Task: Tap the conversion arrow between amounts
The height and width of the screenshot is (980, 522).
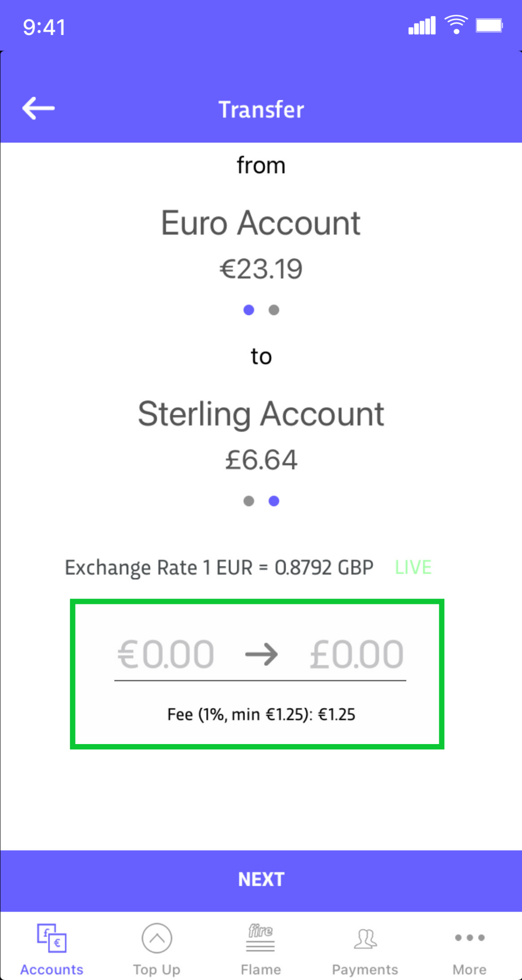Action: [261, 654]
